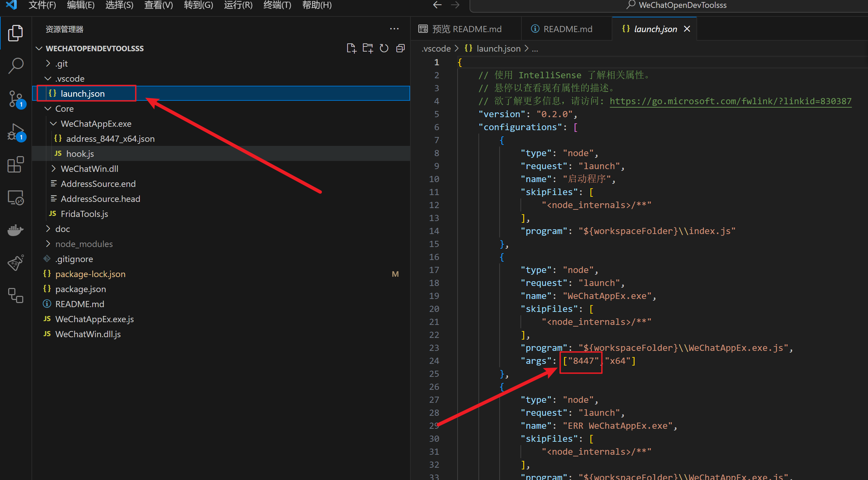Open the 查看(V) menu
Viewport: 868px width, 480px height.
point(159,5)
